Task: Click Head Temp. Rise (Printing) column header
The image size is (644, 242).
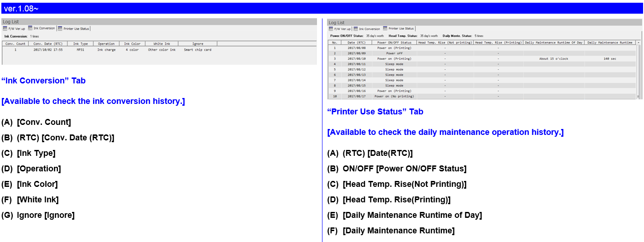Action: [x=498, y=42]
